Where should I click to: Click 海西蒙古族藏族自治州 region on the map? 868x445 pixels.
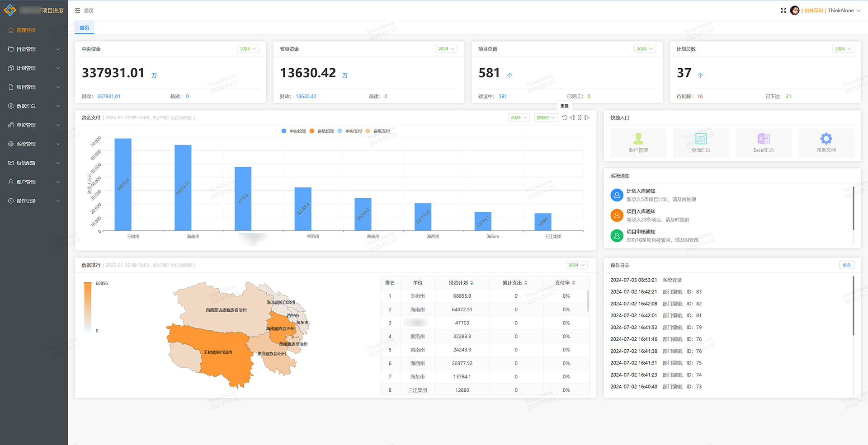[x=226, y=310]
